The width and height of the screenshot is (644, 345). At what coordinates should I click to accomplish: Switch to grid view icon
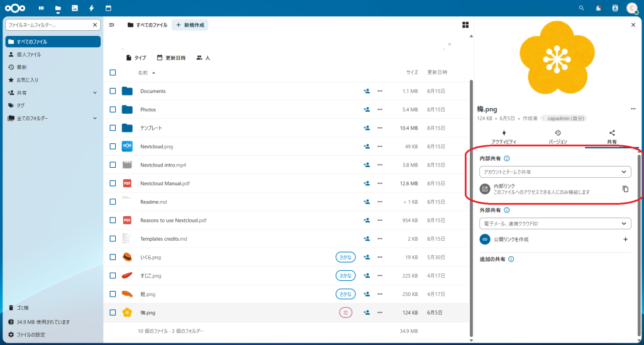(x=465, y=25)
